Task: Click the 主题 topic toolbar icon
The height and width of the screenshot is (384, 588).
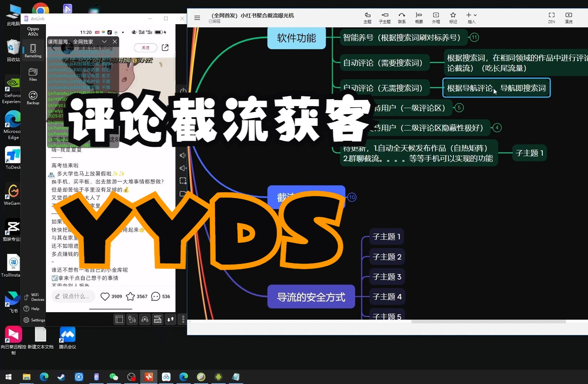Action: (x=367, y=17)
